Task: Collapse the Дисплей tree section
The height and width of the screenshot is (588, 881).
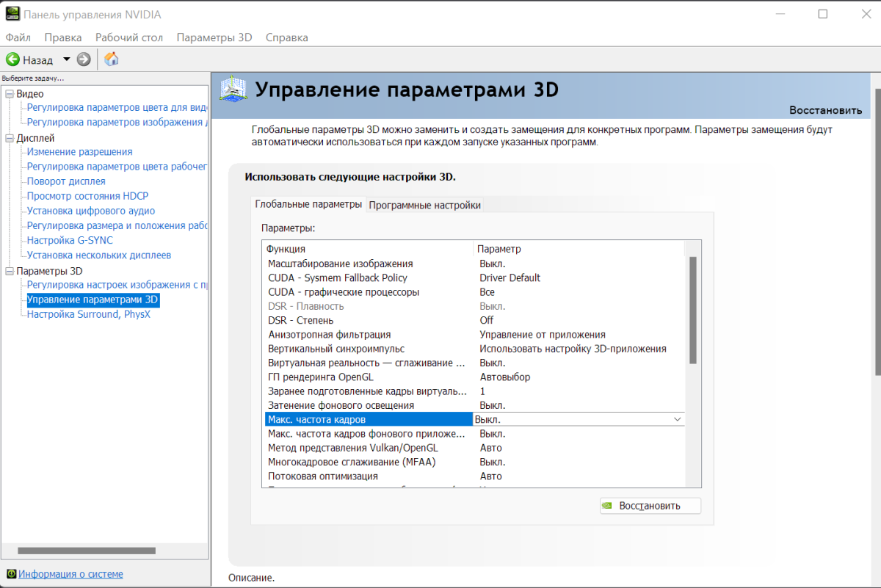Action: [9, 138]
